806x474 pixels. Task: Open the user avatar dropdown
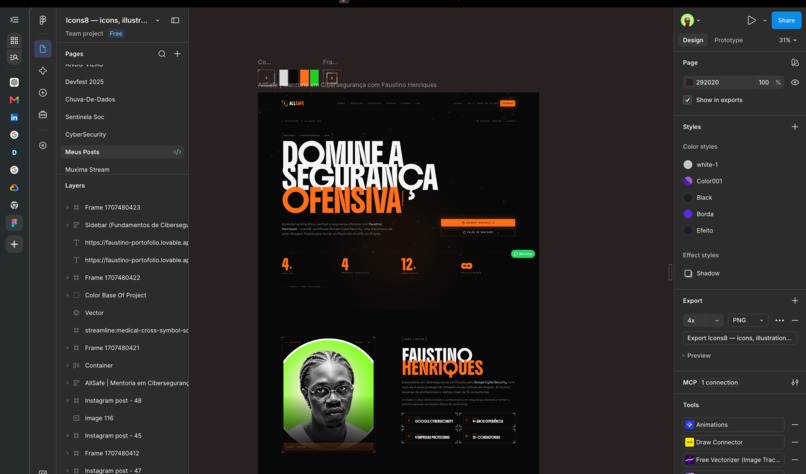pyautogui.click(x=690, y=20)
